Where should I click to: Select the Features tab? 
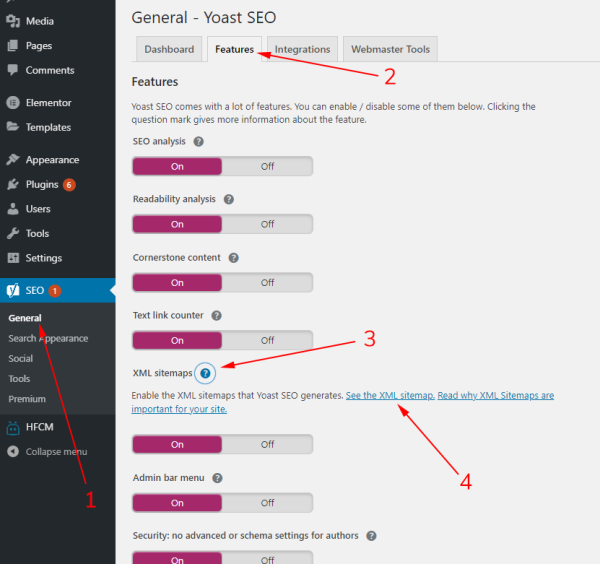pyautogui.click(x=235, y=49)
